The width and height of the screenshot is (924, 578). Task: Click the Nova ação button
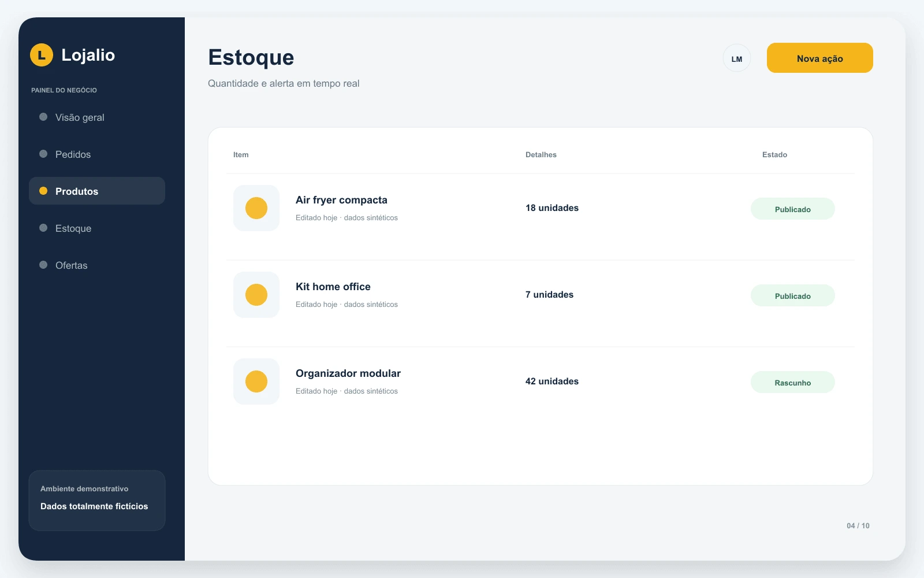(820, 58)
